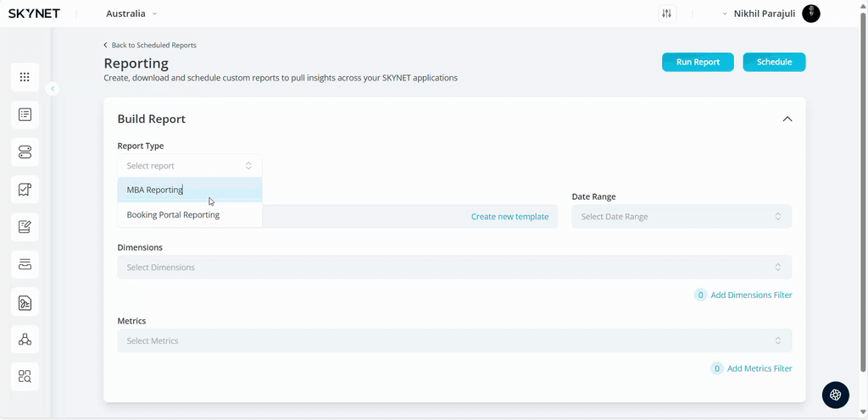868x420 pixels.
Task: Click the Create new template link
Action: tap(509, 217)
